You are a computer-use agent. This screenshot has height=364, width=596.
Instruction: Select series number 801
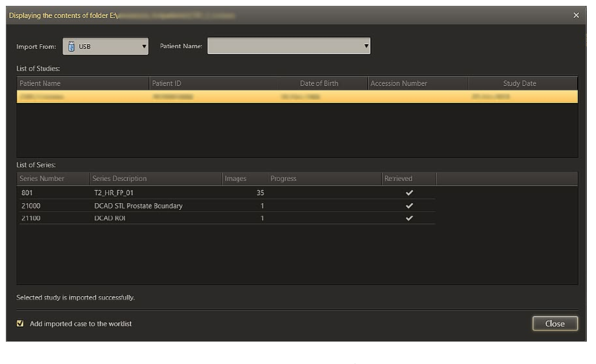(x=27, y=193)
